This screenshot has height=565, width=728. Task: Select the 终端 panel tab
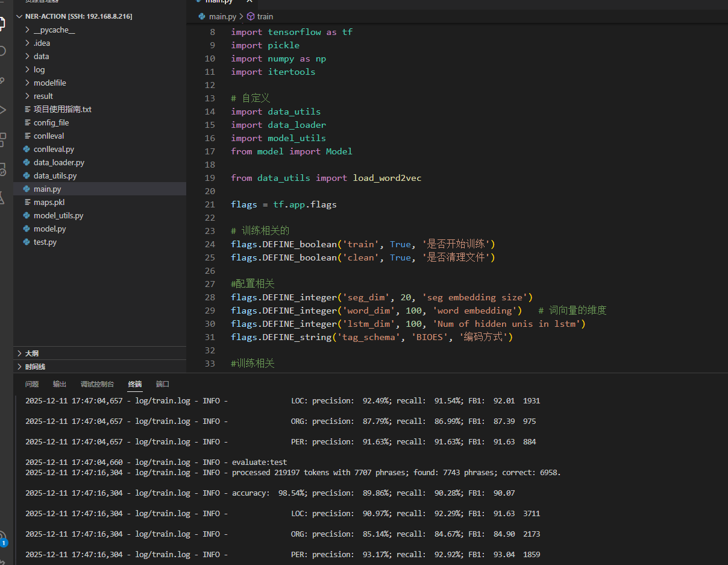[x=135, y=384]
